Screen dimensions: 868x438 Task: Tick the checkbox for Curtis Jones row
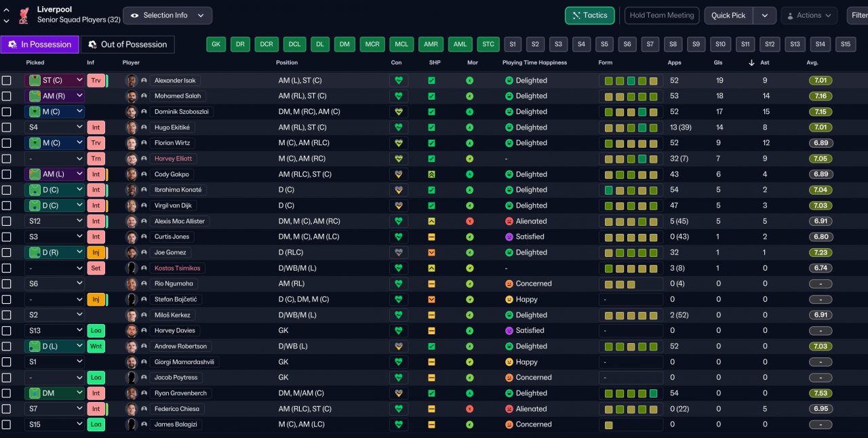pyautogui.click(x=7, y=237)
